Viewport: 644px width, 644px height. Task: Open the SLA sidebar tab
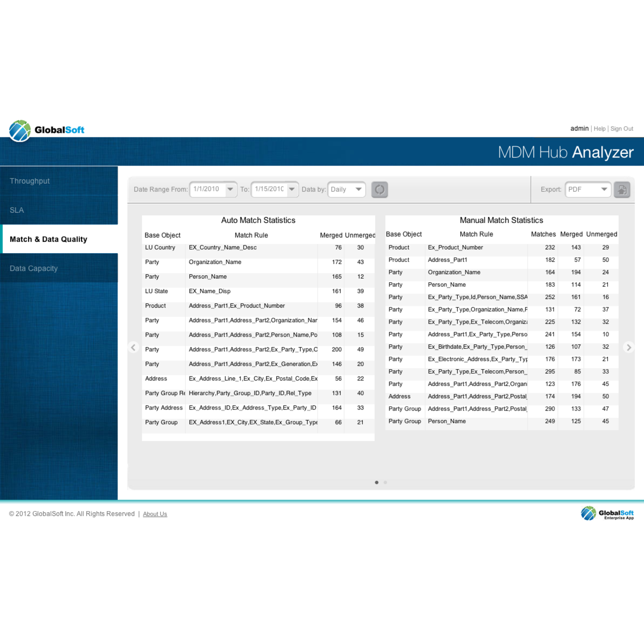[17, 210]
